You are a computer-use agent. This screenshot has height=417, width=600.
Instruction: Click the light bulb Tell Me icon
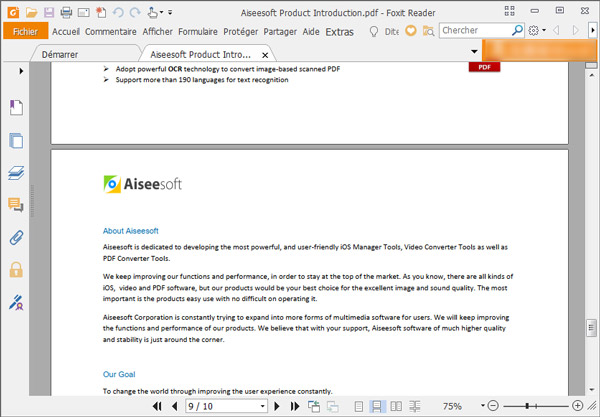tap(374, 31)
